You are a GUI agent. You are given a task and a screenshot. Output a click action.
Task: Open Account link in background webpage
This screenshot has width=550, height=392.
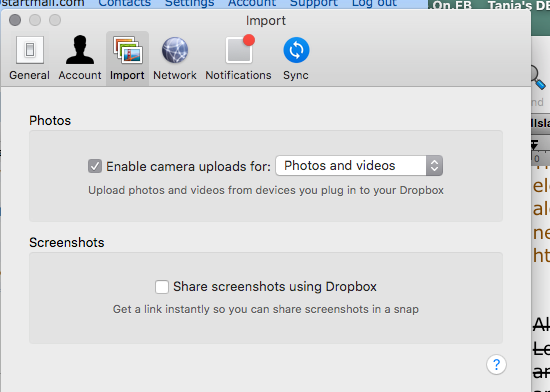(252, 3)
